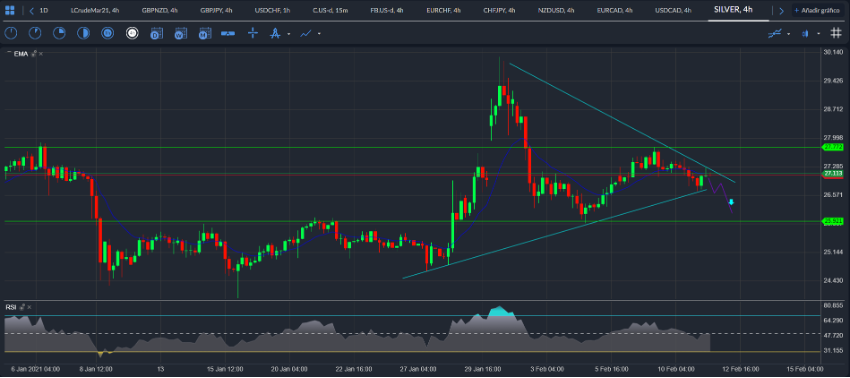Select the 27.722 green price level tag
850x378 pixels.
[x=832, y=147]
